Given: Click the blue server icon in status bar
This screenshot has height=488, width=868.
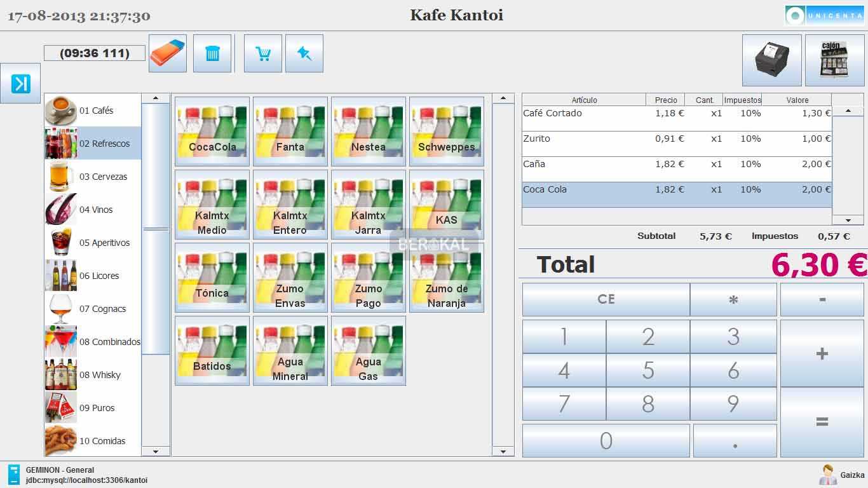Looking at the screenshot, I should click(x=14, y=475).
